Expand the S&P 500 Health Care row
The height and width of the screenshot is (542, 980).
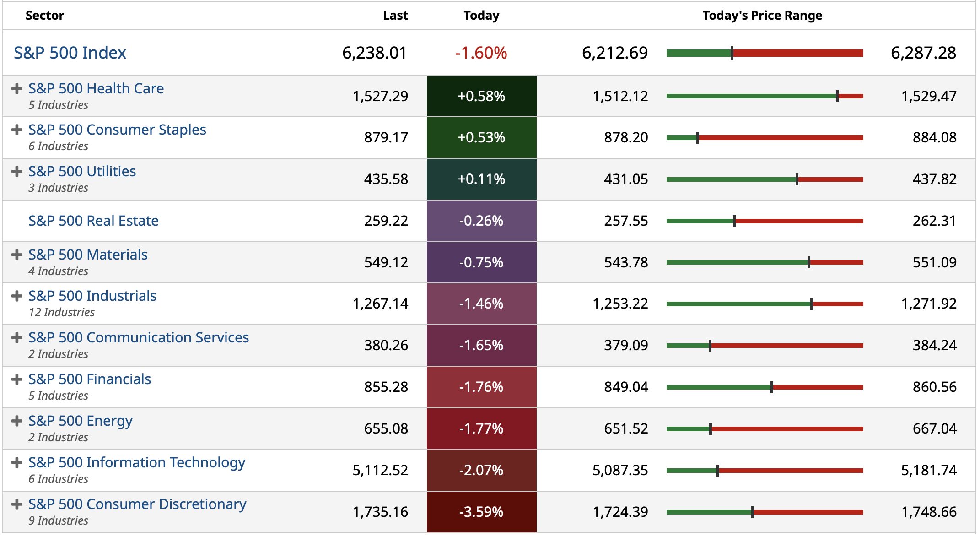point(17,88)
